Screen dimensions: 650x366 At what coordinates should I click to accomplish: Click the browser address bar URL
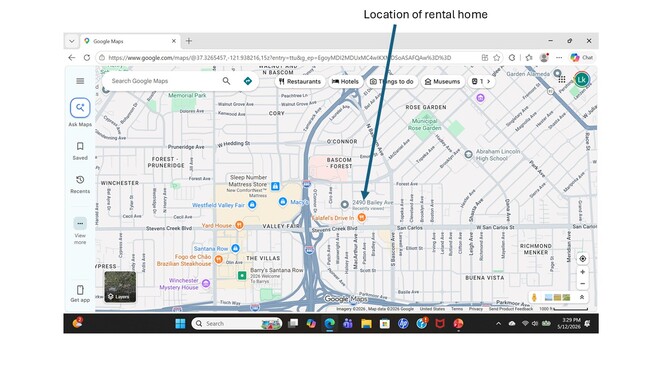pyautogui.click(x=279, y=58)
